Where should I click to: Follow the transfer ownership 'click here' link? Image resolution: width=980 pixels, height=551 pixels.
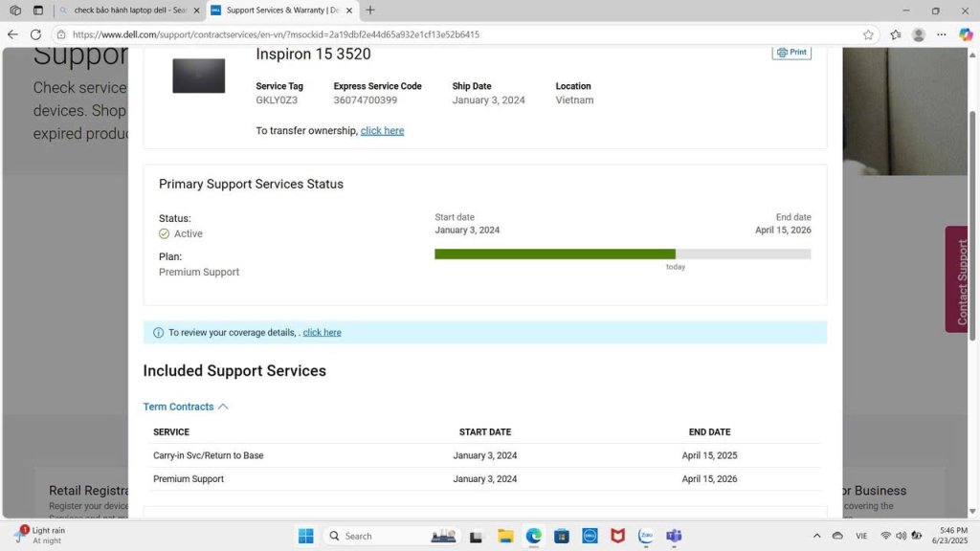[382, 130]
